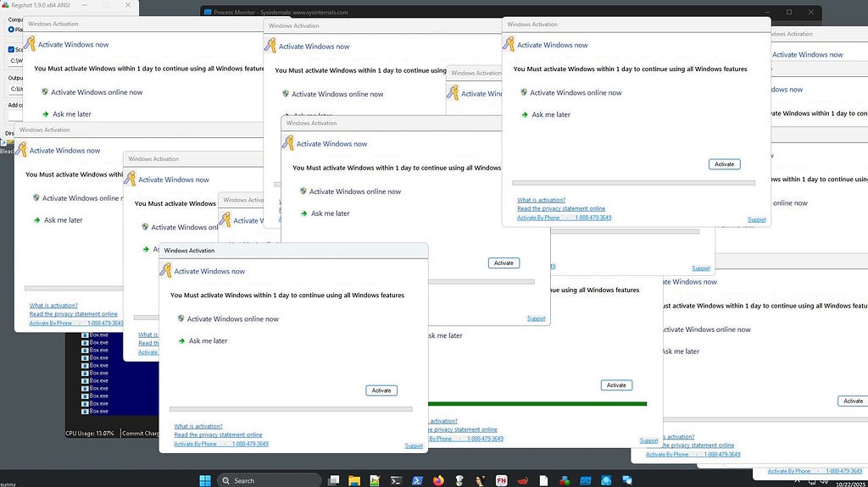Click the grey progress bar in the top-right dialog
The height and width of the screenshot is (487, 868).
(x=634, y=183)
